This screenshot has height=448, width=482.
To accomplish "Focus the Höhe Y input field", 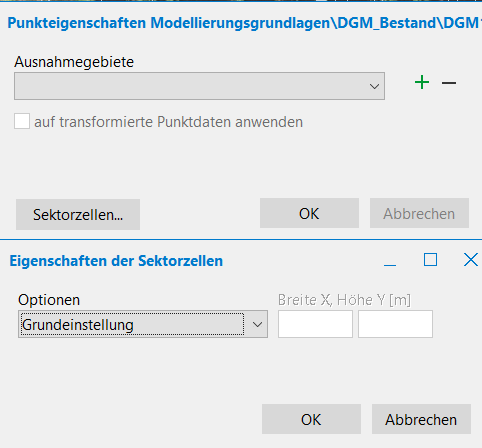I will pyautogui.click(x=395, y=324).
